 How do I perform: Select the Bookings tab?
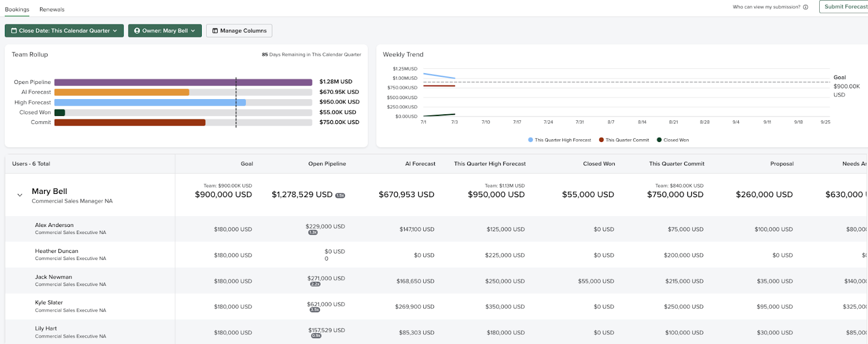(x=17, y=9)
